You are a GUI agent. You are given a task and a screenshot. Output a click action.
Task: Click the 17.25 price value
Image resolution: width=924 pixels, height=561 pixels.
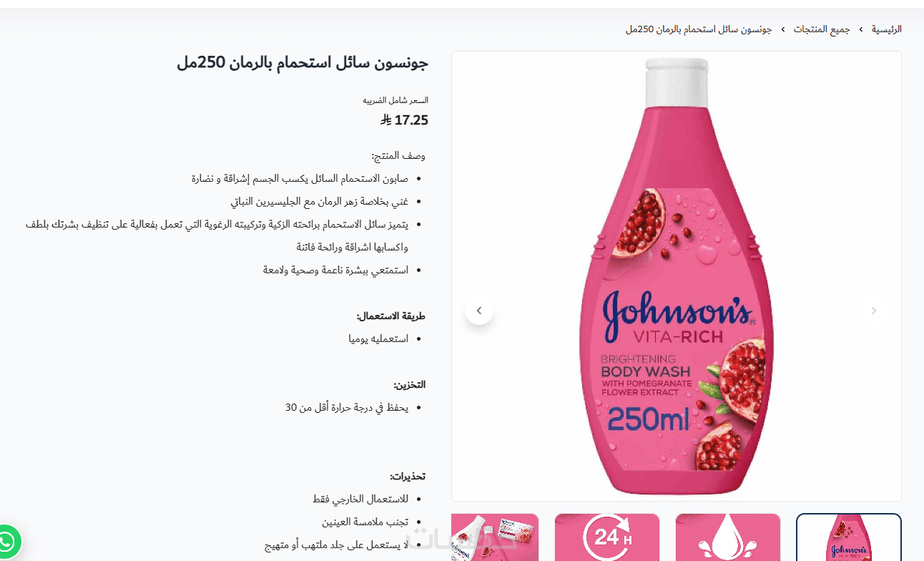pos(411,120)
